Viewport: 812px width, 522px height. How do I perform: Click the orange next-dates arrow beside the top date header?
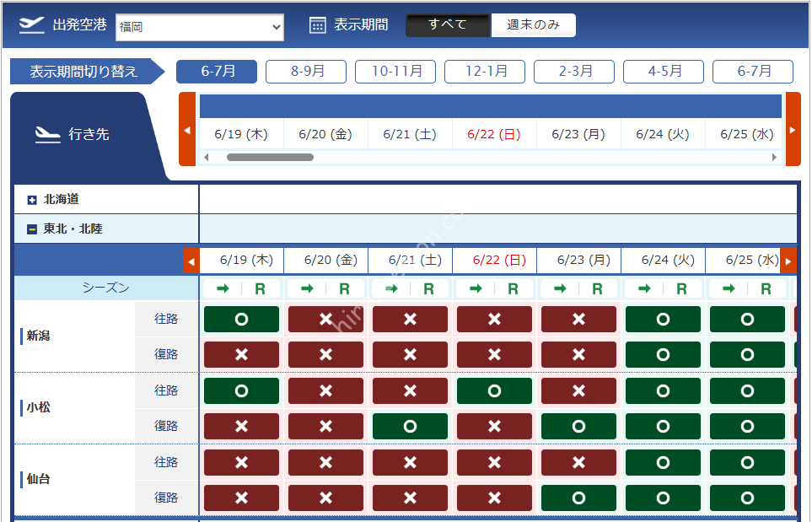pyautogui.click(x=793, y=130)
